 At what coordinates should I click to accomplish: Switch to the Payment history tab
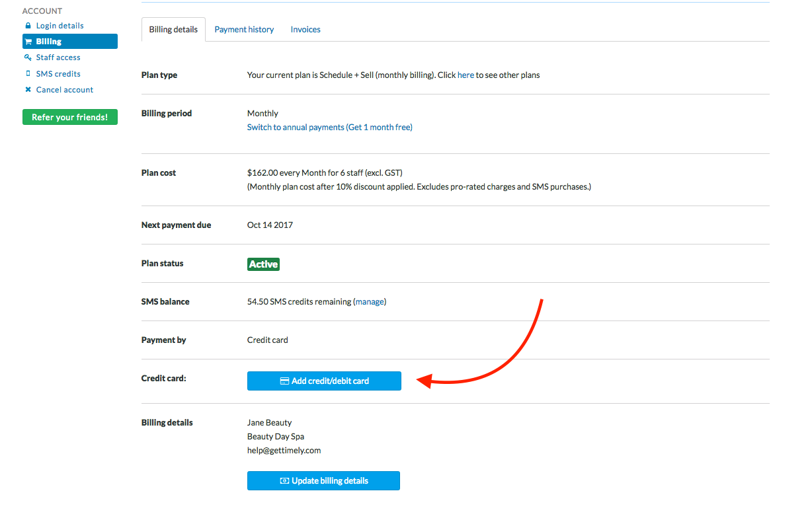click(x=244, y=29)
